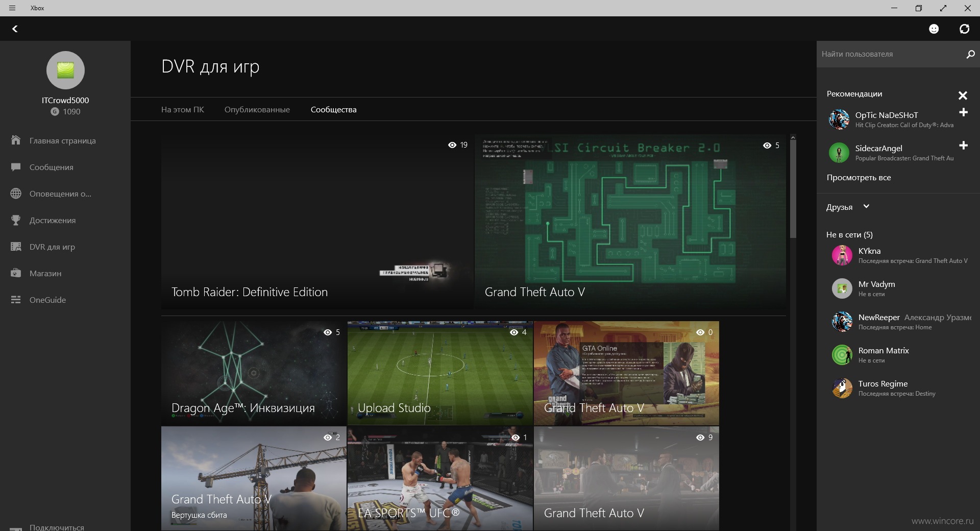Image resolution: width=980 pixels, height=531 pixels.
Task: Open NewReeper friend avatar
Action: tap(842, 322)
